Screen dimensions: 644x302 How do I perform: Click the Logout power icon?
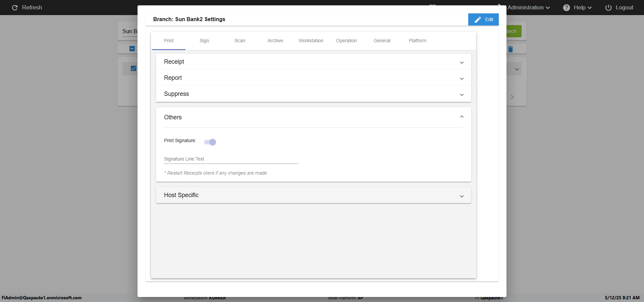tap(608, 8)
